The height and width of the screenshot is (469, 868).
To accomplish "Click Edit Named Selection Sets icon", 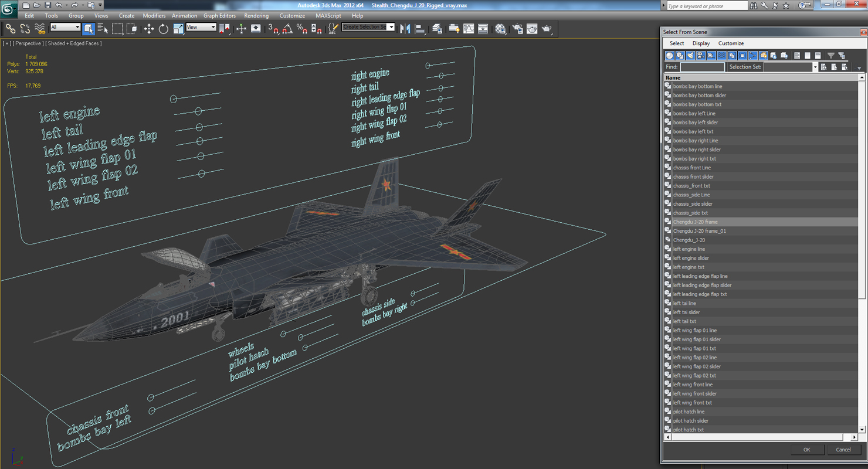I will pyautogui.click(x=333, y=28).
